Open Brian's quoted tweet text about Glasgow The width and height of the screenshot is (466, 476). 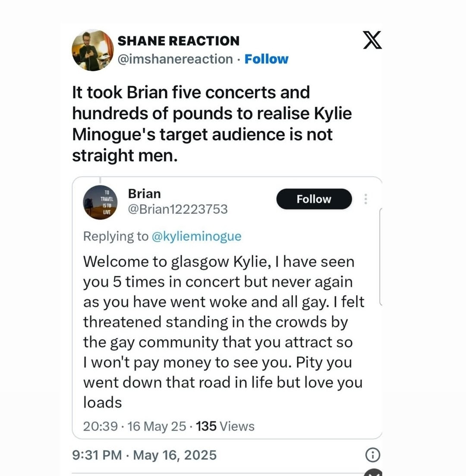point(224,332)
